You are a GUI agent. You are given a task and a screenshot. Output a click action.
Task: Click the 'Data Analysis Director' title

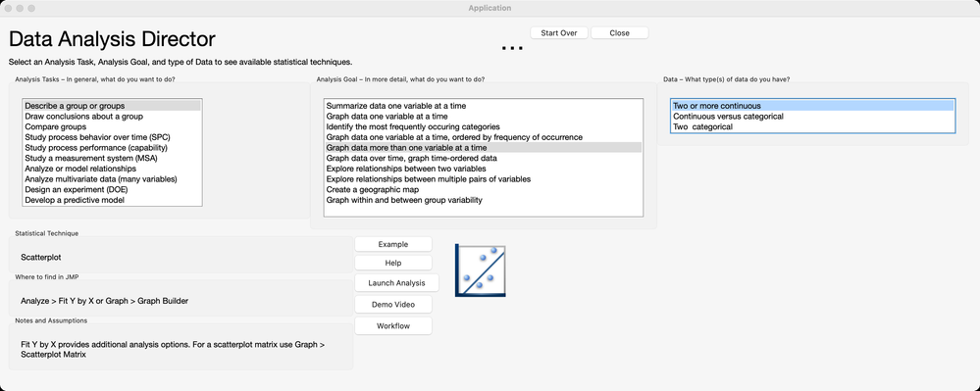(112, 39)
